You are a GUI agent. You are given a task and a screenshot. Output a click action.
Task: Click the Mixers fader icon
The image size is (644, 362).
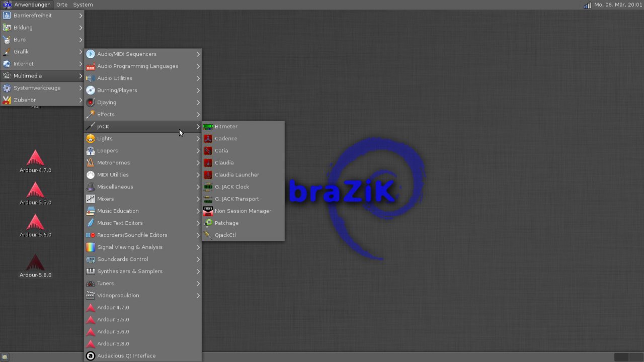click(x=91, y=199)
